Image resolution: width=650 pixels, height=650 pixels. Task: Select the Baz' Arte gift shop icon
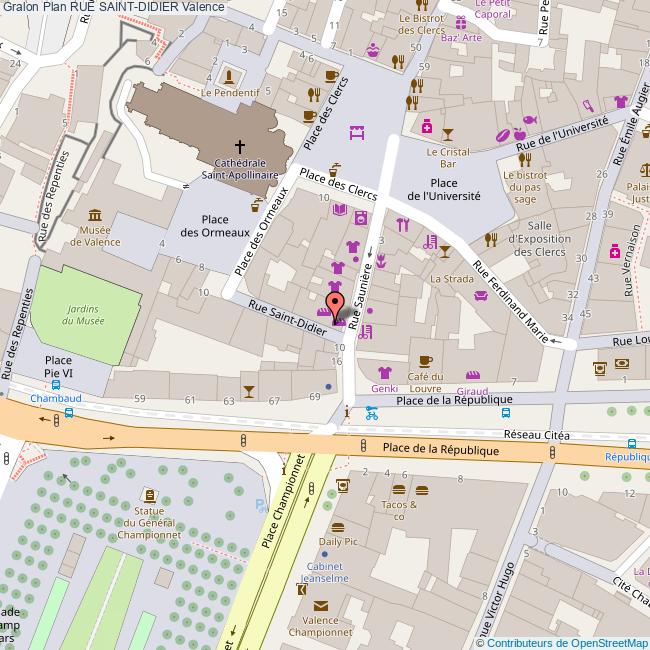pos(460,22)
